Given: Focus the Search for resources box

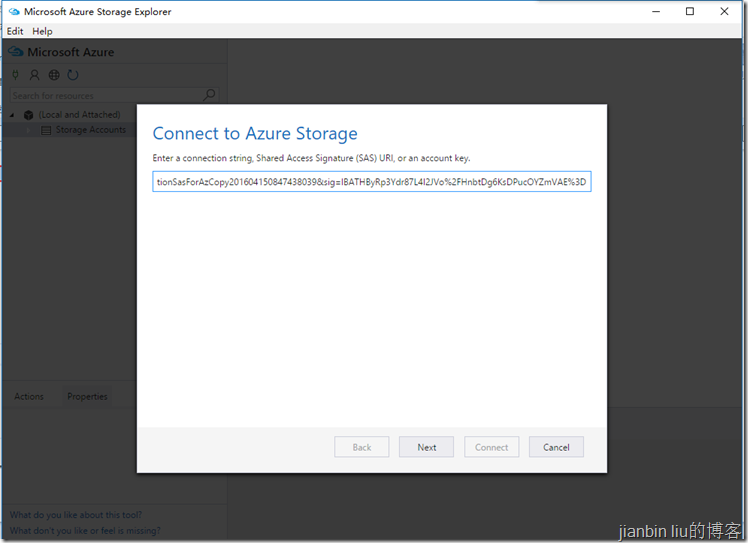Looking at the screenshot, I should (114, 95).
